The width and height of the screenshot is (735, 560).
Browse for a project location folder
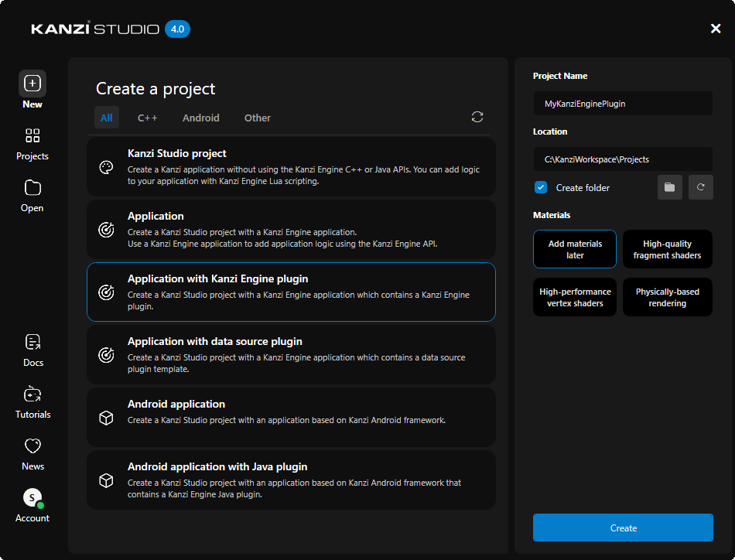click(x=670, y=186)
